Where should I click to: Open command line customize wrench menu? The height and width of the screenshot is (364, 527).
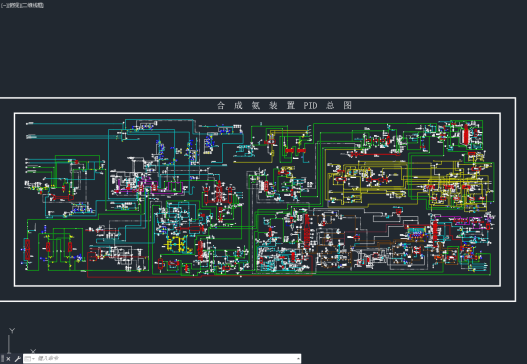17,359
